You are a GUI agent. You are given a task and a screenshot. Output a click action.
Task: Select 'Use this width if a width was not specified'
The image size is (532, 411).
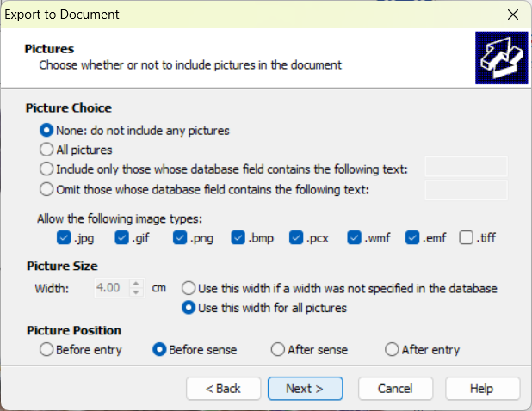(x=188, y=288)
